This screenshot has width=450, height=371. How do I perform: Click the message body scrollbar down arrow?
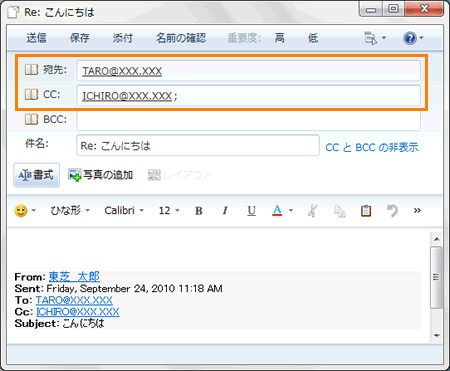(436, 335)
